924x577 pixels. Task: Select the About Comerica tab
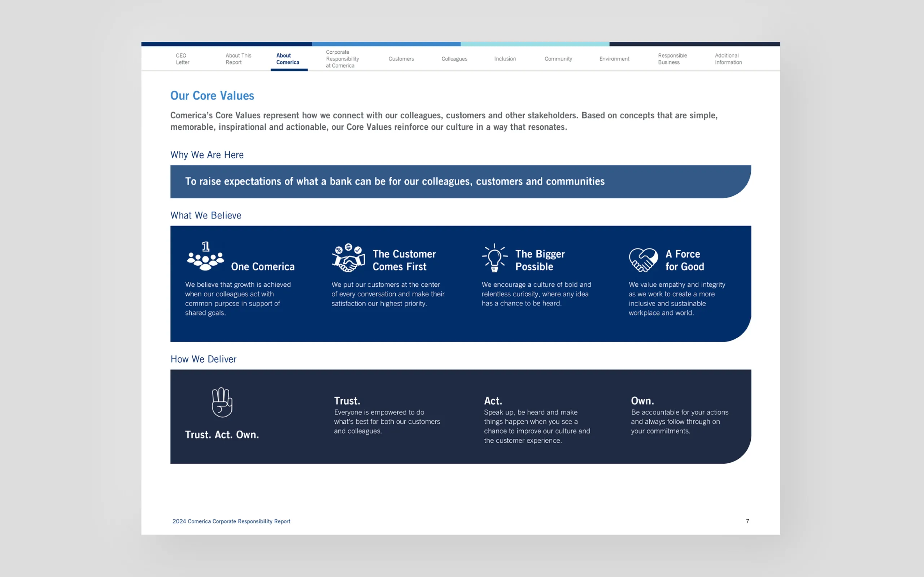point(288,59)
